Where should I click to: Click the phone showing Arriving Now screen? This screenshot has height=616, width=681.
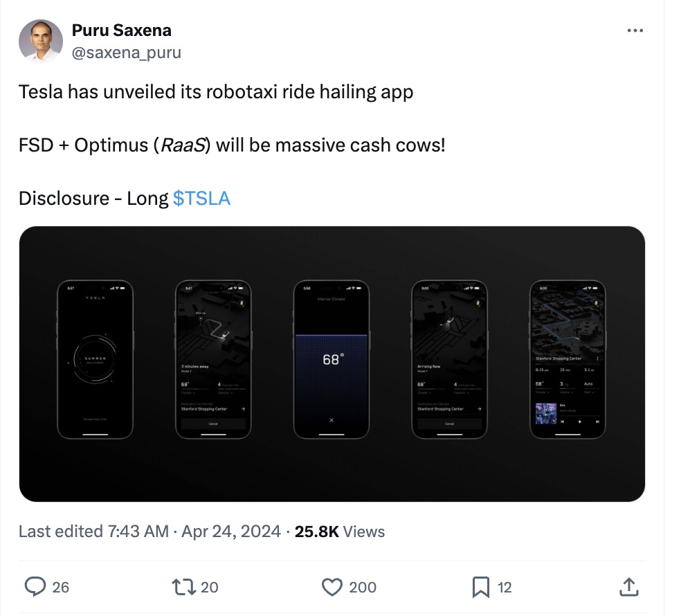pyautogui.click(x=449, y=359)
